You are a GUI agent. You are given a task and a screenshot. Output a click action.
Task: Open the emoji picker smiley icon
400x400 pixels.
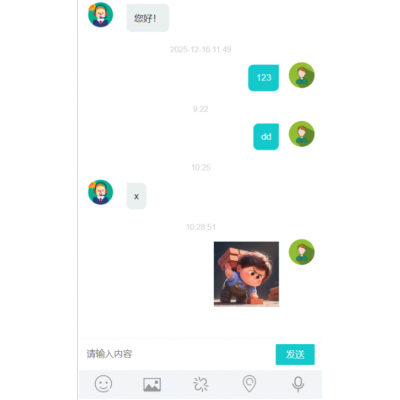pos(103,384)
